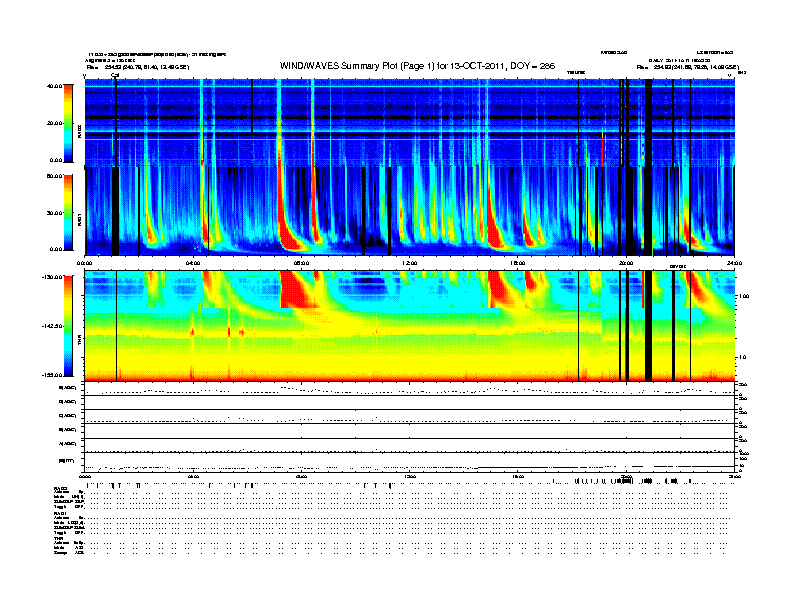The width and height of the screenshot is (792, 612).
Task: Click the 16:00 tick on bottom line-plot axis
Action: (518, 477)
